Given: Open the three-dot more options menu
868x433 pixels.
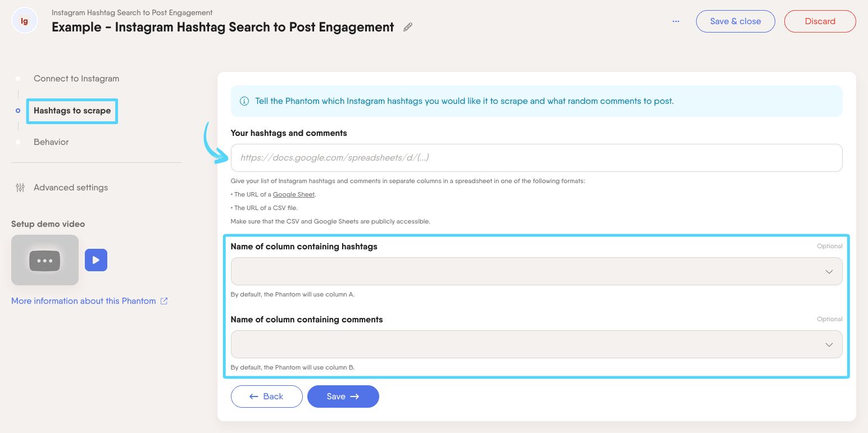Looking at the screenshot, I should tap(676, 21).
